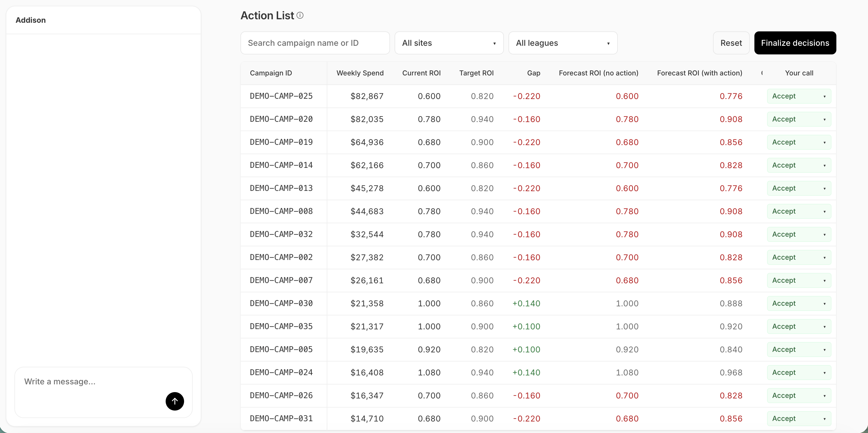Click the Target ROI column header
The width and height of the screenshot is (868, 433).
click(476, 73)
